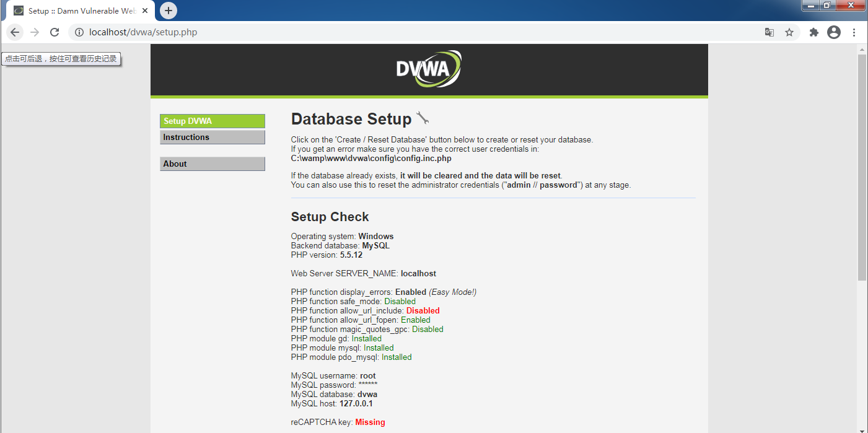The image size is (868, 433).
Task: Bookmark this page with the star icon
Action: [789, 32]
